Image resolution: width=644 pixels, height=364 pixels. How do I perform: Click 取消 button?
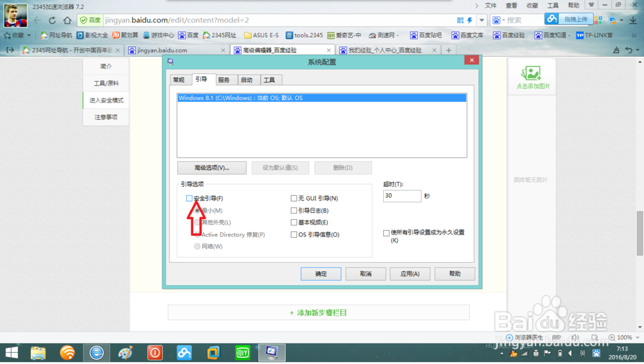366,274
